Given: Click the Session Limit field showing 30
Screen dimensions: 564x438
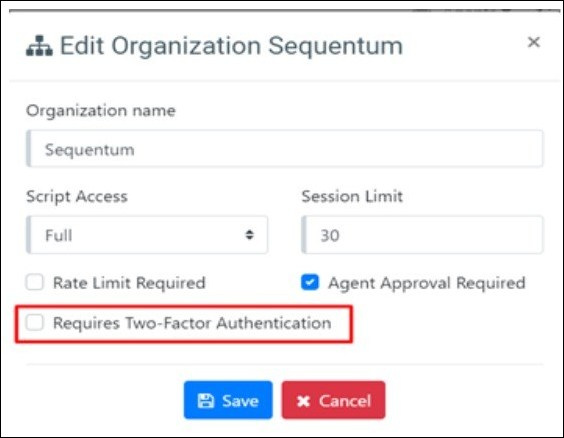Looking at the screenshot, I should tap(422, 235).
